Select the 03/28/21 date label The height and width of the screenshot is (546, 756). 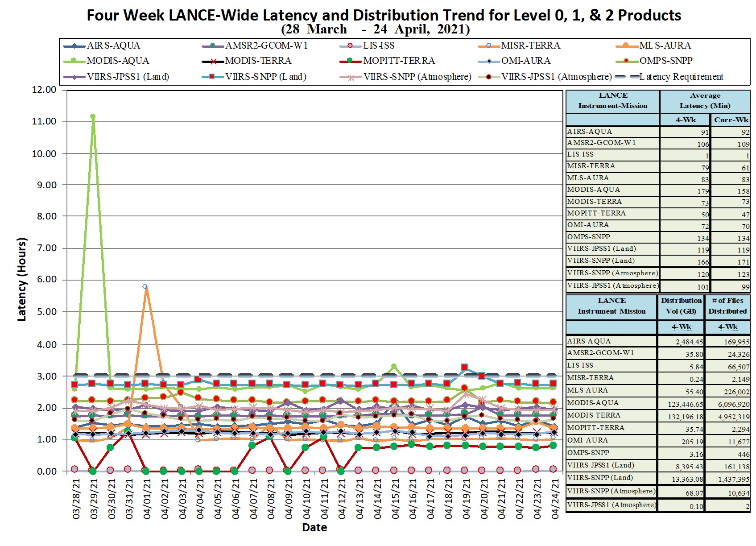click(76, 499)
